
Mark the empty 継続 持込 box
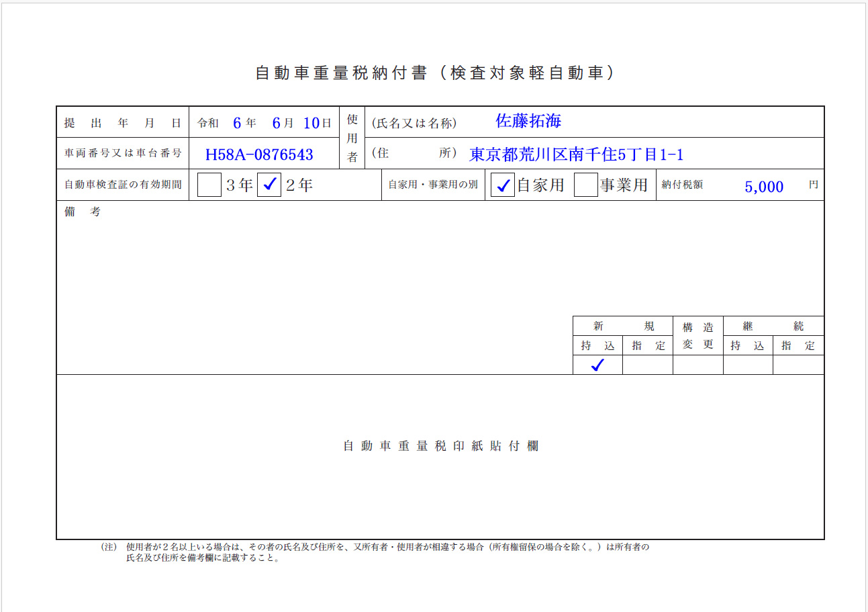point(748,365)
